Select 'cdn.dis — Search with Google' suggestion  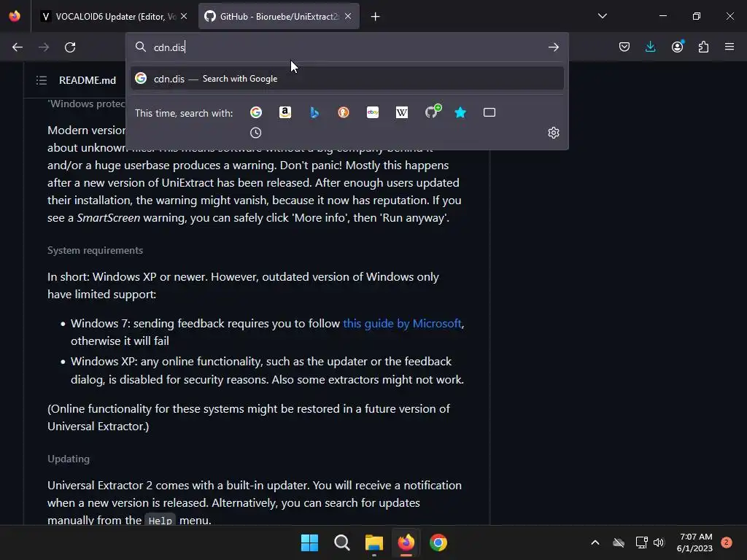(347, 79)
